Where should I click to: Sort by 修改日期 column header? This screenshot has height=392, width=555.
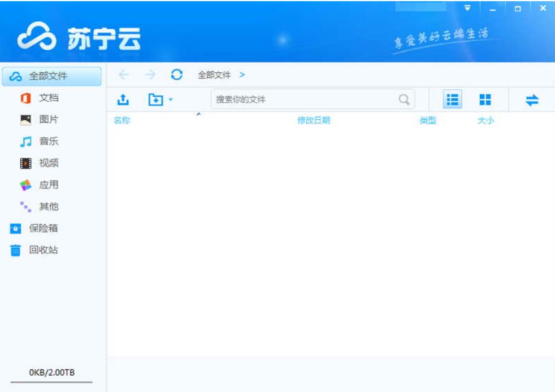[314, 121]
